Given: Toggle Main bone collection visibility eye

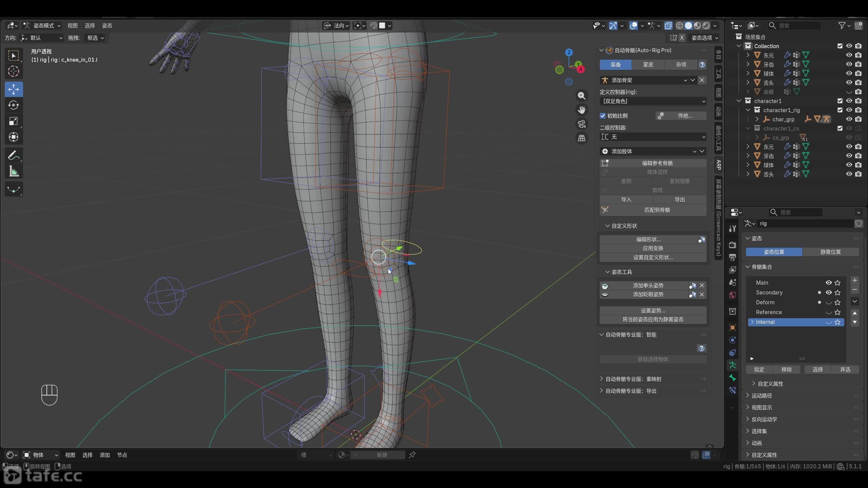Looking at the screenshot, I should [x=829, y=283].
